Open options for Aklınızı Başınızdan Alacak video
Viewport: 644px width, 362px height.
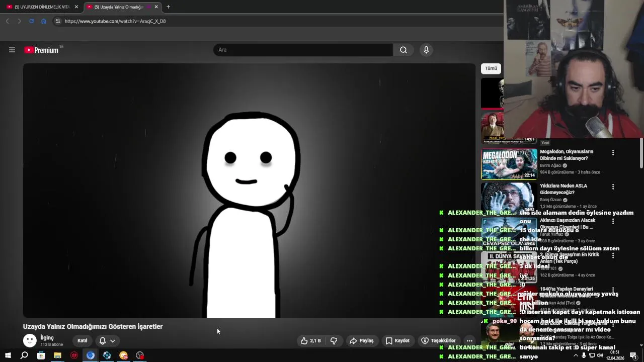tap(613, 221)
